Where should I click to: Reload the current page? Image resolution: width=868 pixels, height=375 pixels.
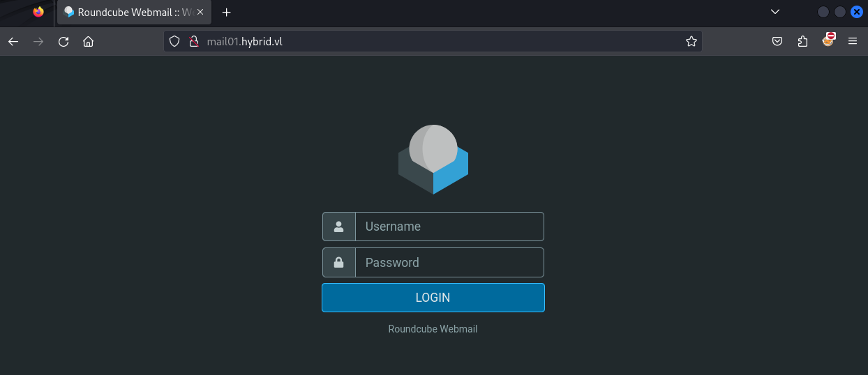coord(63,42)
